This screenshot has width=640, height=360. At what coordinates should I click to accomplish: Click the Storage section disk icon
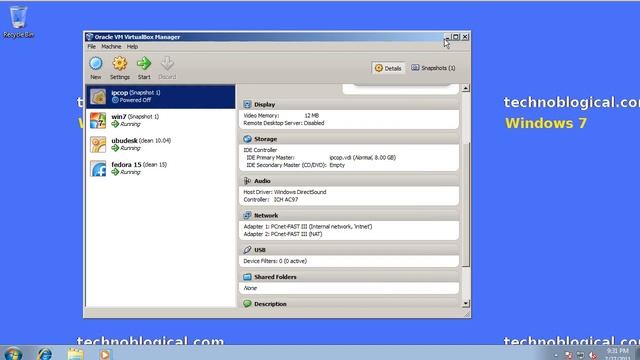click(247, 139)
